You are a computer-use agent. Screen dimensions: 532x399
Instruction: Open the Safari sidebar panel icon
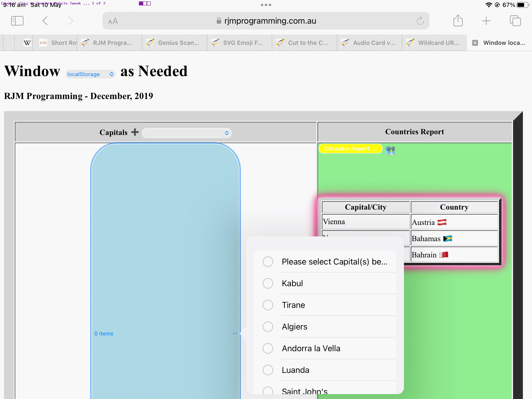tap(17, 21)
